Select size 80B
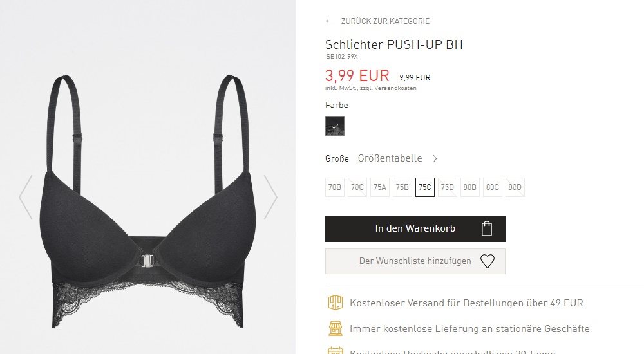Viewport: 644px width, 354px height. pyautogui.click(x=470, y=187)
